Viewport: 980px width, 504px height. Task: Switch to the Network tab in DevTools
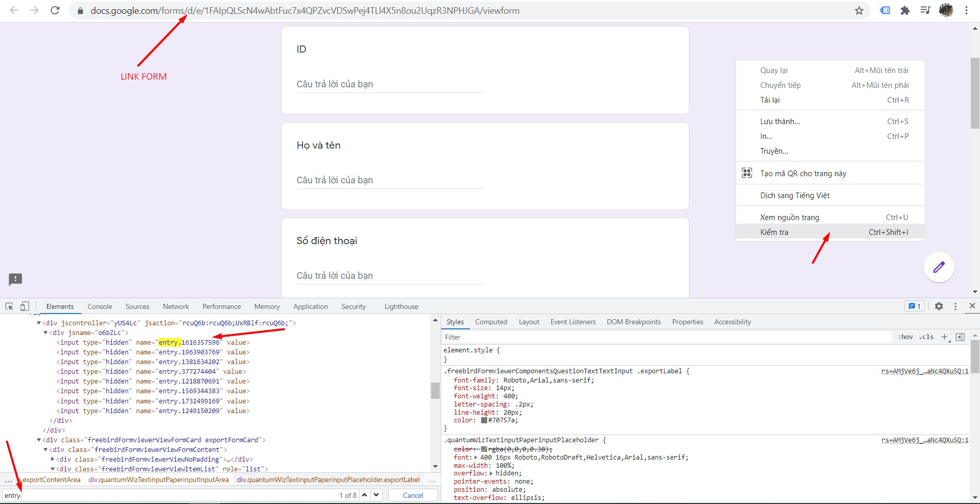tap(176, 306)
